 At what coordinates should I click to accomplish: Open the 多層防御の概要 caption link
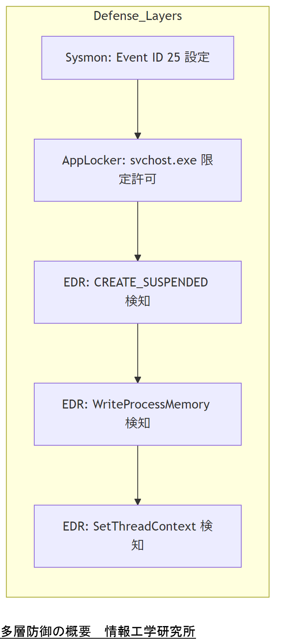tap(46, 631)
